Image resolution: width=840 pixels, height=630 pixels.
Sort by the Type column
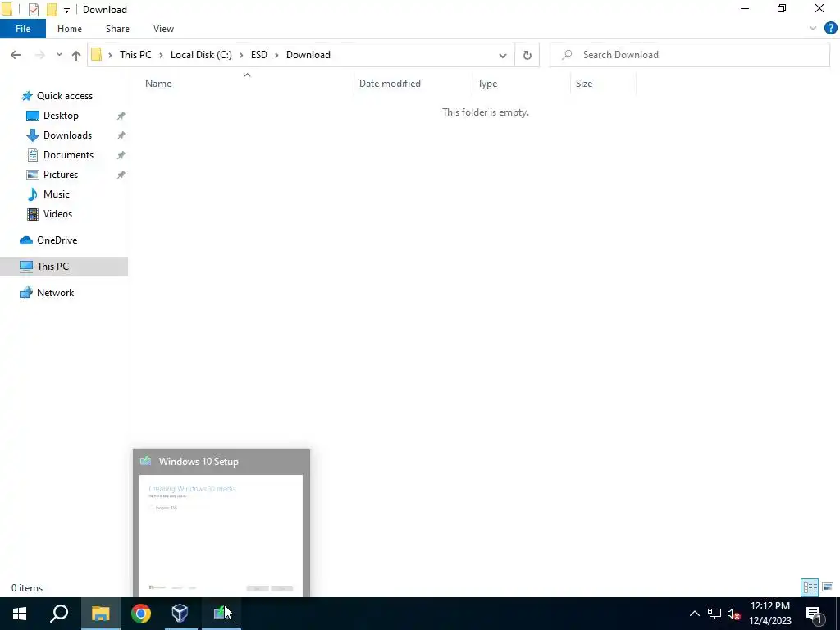487,84
